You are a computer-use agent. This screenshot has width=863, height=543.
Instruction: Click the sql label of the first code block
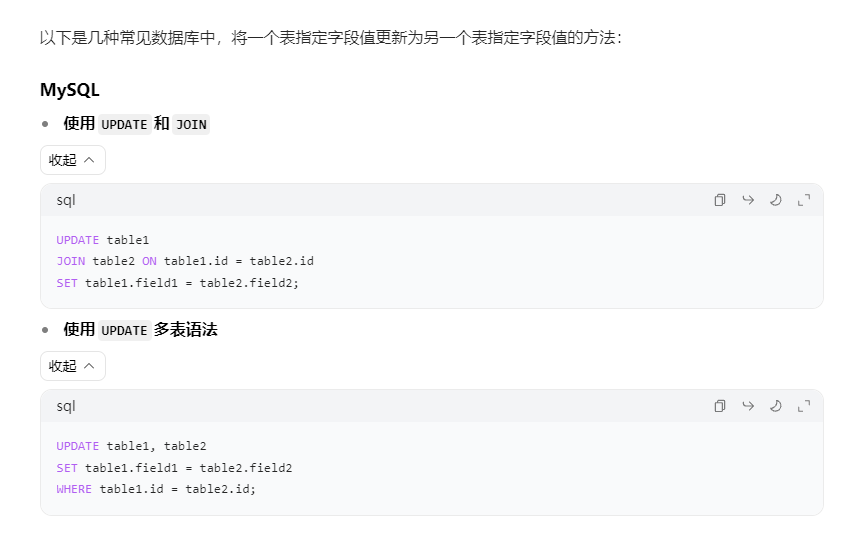point(66,200)
